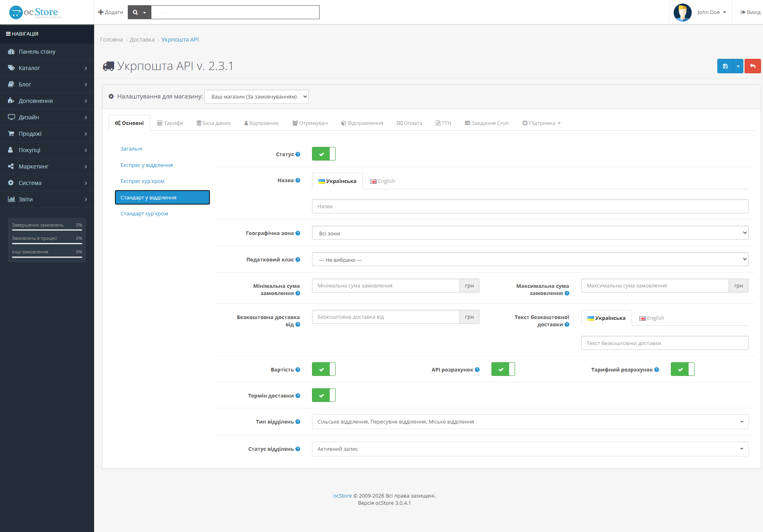Open the Податковий клас dropdown
This screenshot has height=532, width=763.
coord(530,259)
